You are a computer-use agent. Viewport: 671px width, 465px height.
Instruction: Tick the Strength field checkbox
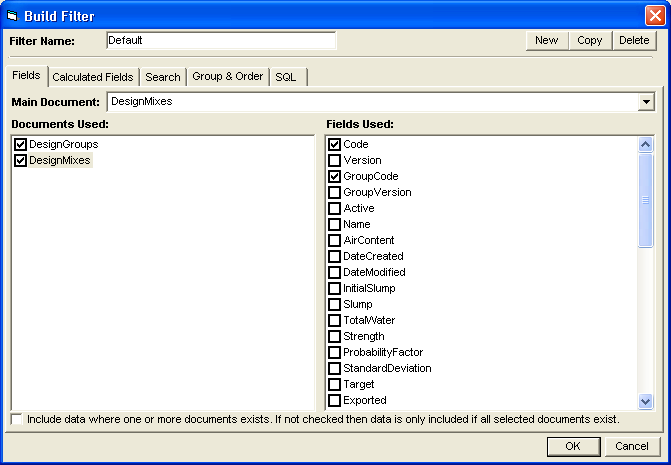click(335, 336)
